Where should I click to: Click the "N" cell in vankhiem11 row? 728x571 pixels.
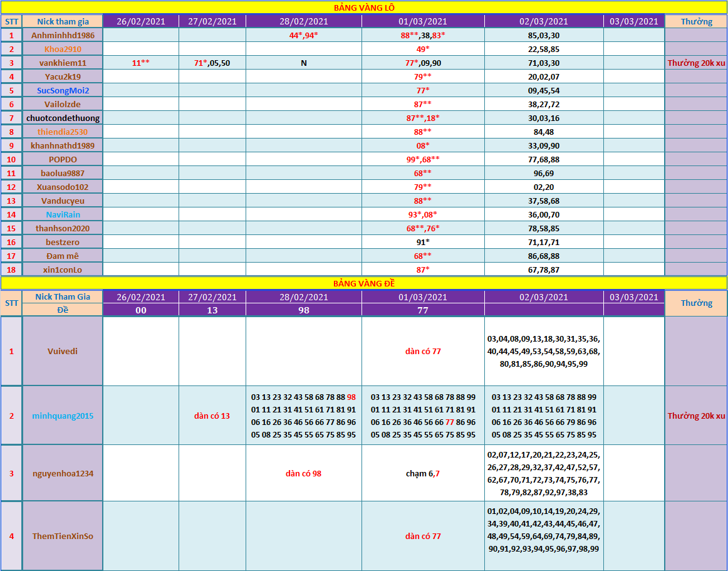point(303,63)
